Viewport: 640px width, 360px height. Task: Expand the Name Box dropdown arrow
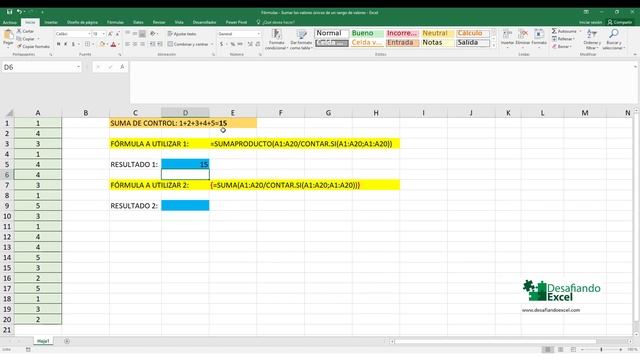(x=78, y=67)
